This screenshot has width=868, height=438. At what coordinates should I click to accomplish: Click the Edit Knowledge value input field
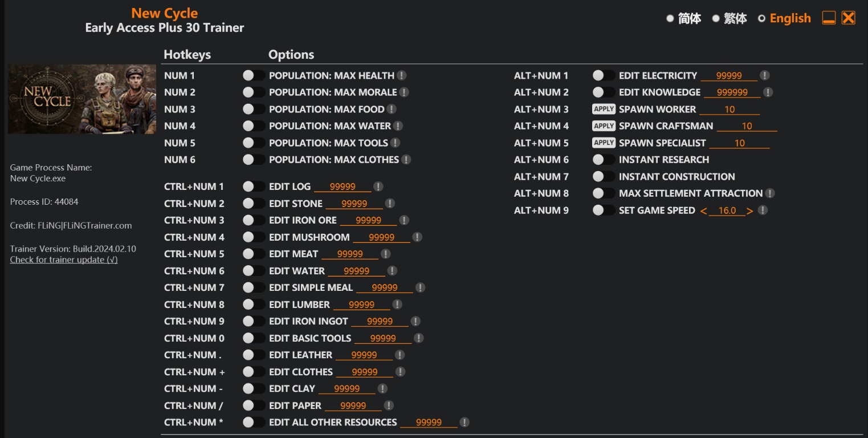tap(732, 92)
